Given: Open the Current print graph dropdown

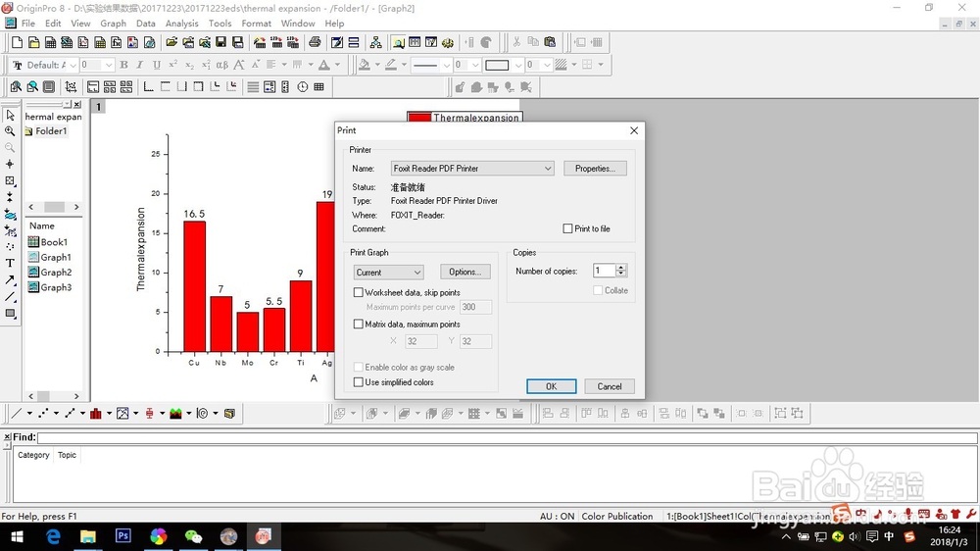Looking at the screenshot, I should coord(388,272).
